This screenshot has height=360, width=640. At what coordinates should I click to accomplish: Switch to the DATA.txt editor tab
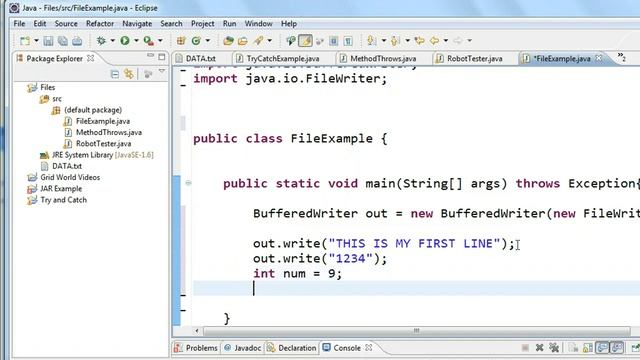coord(200,59)
